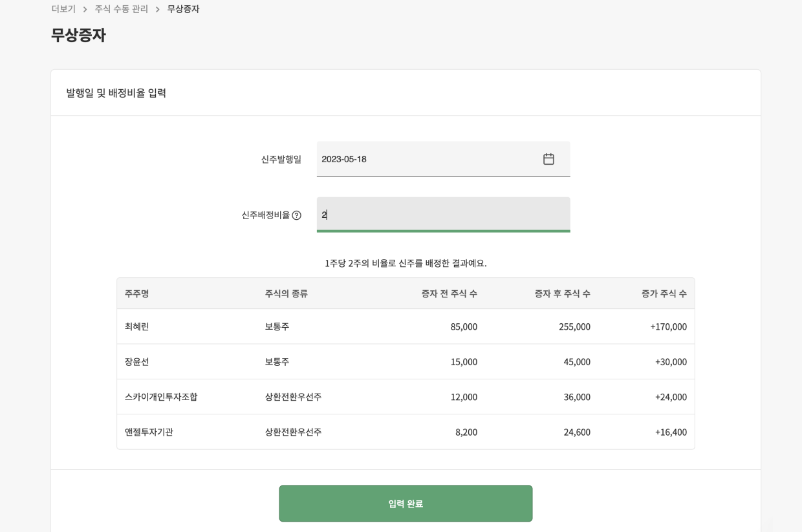Viewport: 802px width, 532px height.
Task: Go to 더보기 breadcrumb link
Action: [x=63, y=9]
